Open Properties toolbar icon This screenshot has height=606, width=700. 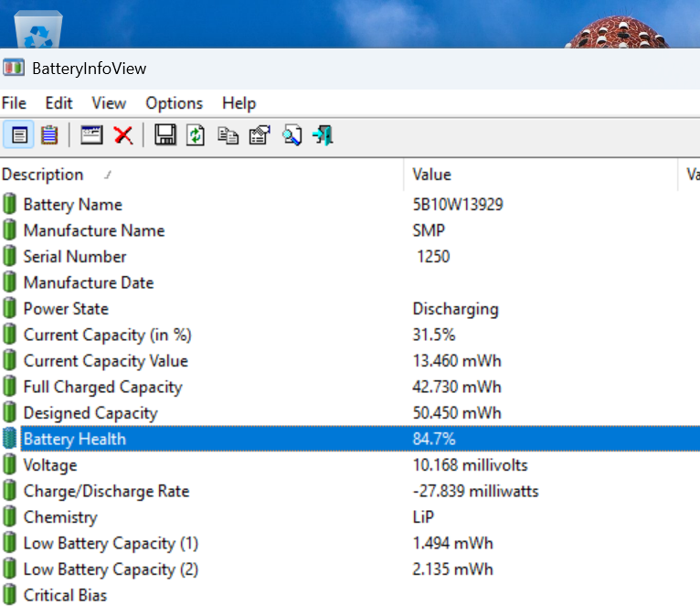(260, 135)
